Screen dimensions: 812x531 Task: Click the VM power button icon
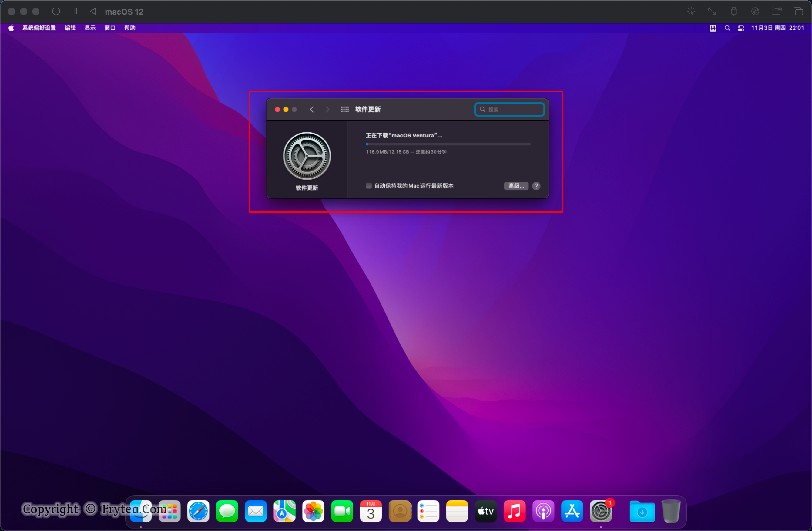[x=56, y=11]
